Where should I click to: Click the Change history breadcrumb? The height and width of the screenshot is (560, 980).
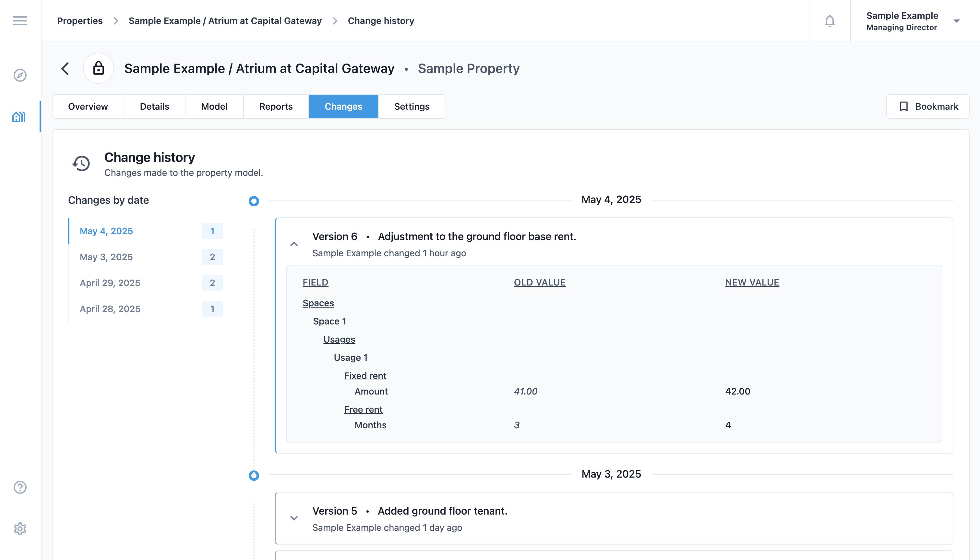tap(381, 21)
